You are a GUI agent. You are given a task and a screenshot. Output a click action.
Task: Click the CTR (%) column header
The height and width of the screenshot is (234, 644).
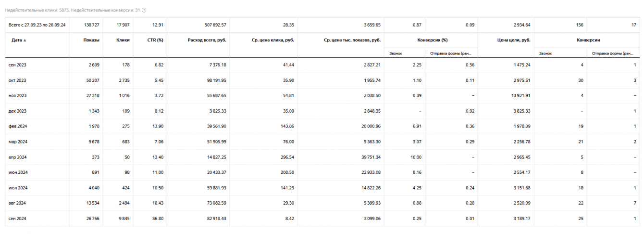coord(155,40)
